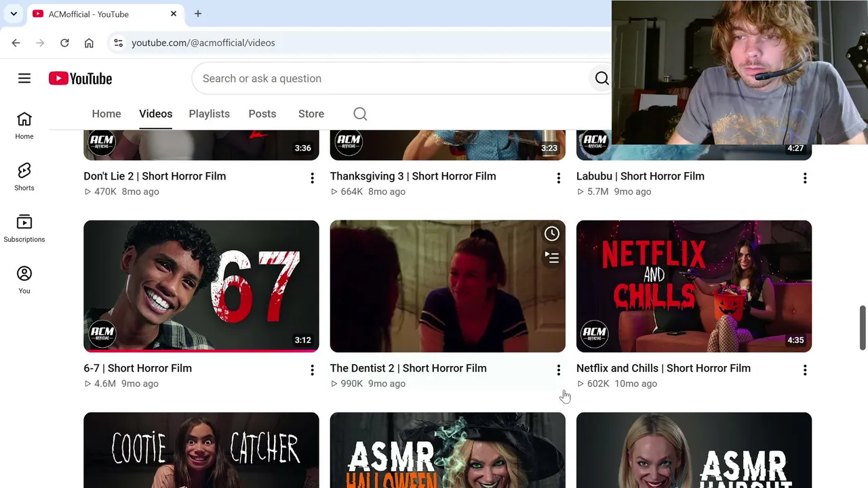The width and height of the screenshot is (868, 488).
Task: Open Netflix and Chills | Short Horror Film
Action: (x=663, y=368)
